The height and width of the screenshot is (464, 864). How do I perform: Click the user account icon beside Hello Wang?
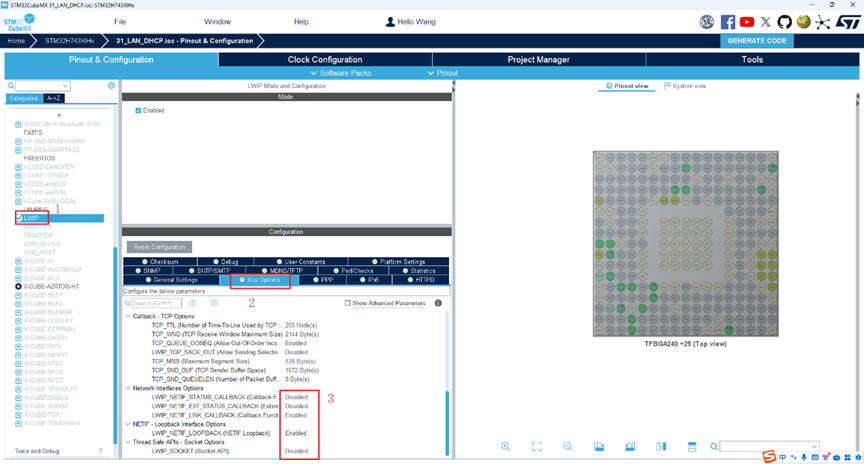[390, 22]
